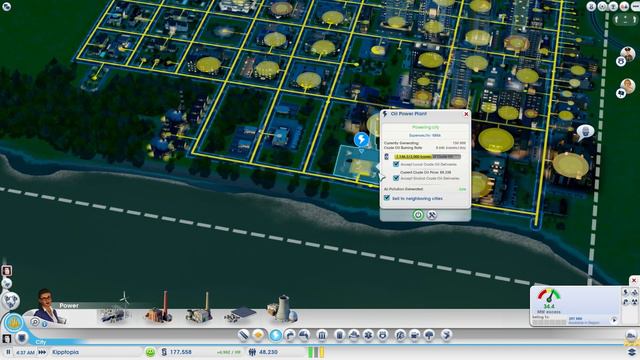Screen dimensions: 640x360
Task: Open the Sewage menu icon
Action: point(304,336)
